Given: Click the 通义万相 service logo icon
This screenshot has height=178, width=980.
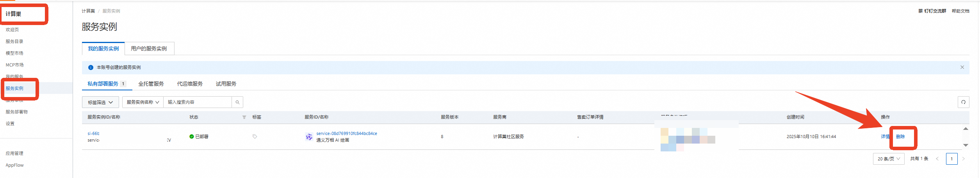Looking at the screenshot, I should (309, 137).
